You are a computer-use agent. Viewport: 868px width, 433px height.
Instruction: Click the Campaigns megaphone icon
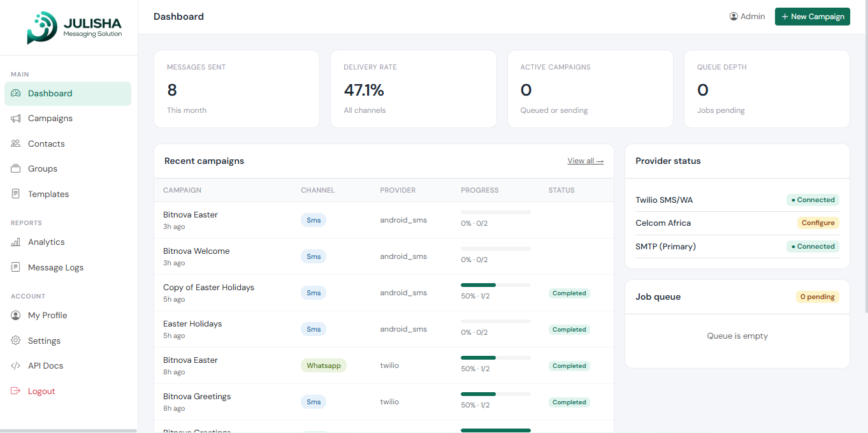pyautogui.click(x=16, y=119)
